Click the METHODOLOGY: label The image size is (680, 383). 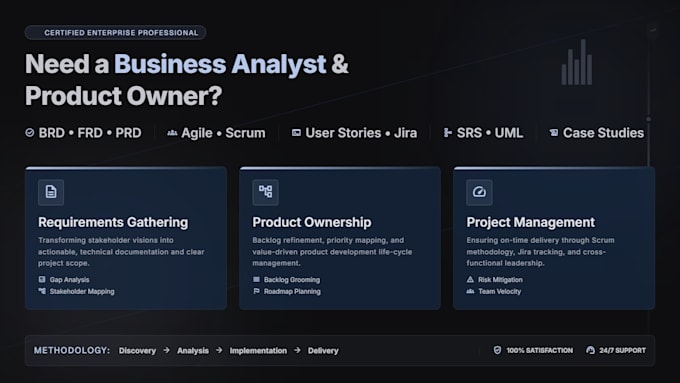[x=72, y=350]
